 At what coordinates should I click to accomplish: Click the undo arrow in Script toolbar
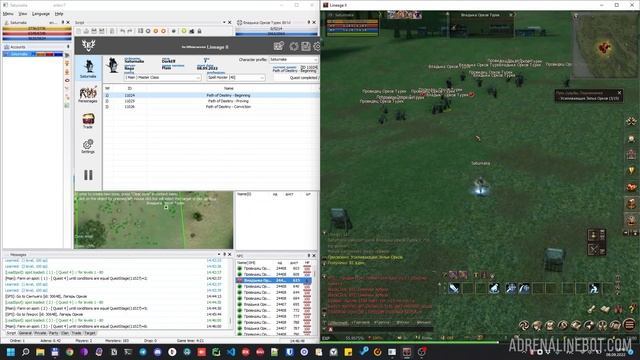pyautogui.click(x=122, y=31)
